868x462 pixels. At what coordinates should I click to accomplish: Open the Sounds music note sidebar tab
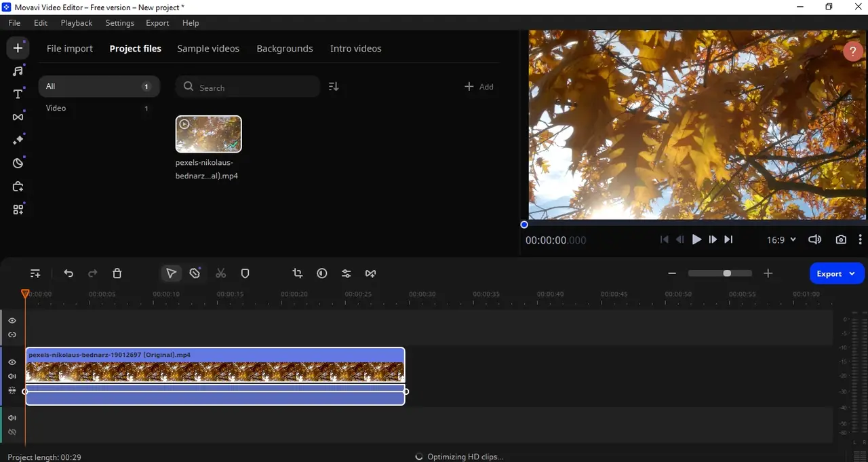pyautogui.click(x=18, y=71)
